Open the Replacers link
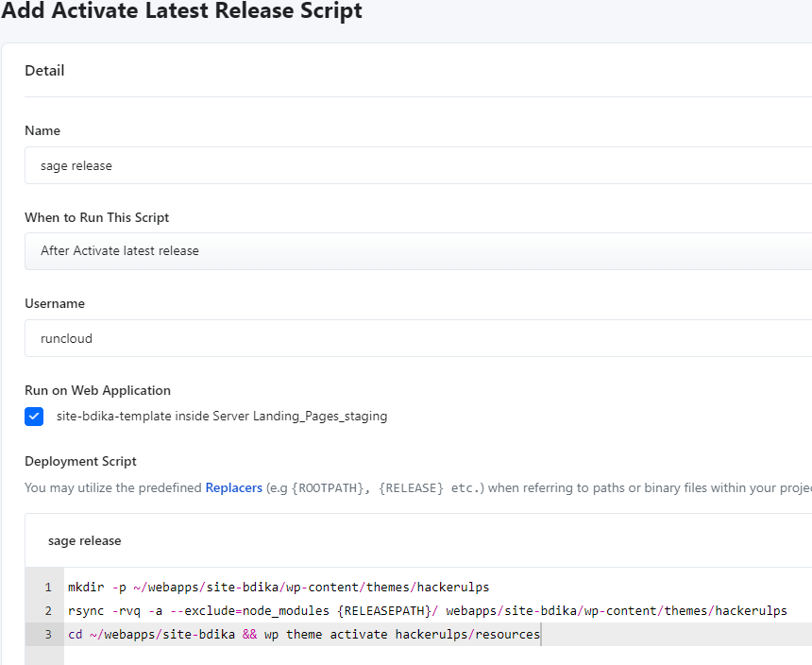 coord(233,488)
